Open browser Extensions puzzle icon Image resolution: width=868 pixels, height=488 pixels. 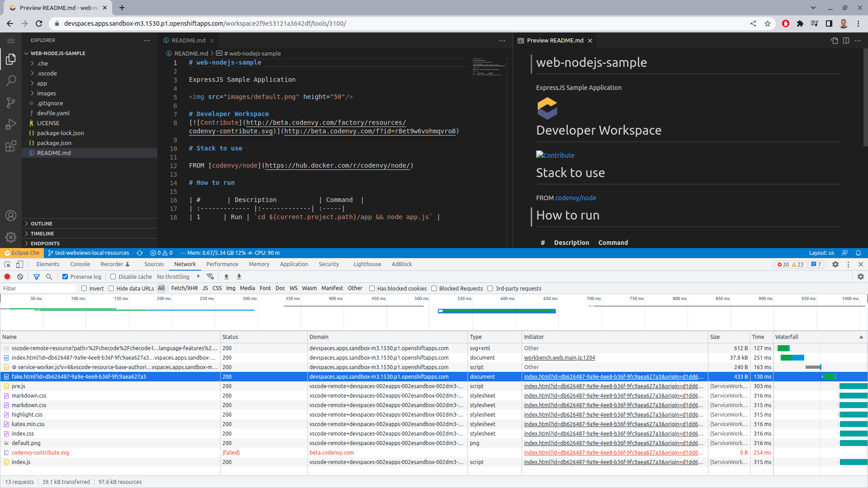(800, 23)
